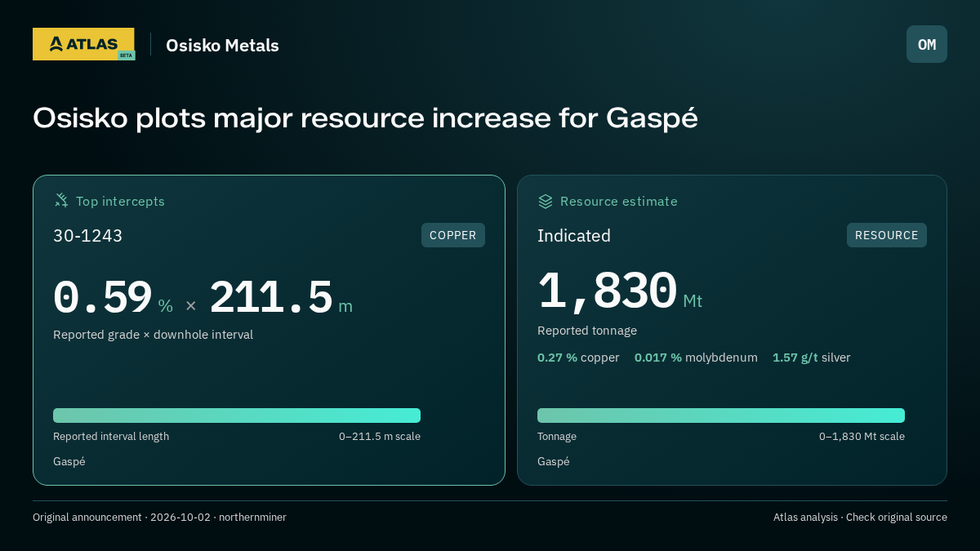Screen dimensions: 980x551
Task: Click 'Gaspé' in the Top intercepts card
Action: click(69, 462)
